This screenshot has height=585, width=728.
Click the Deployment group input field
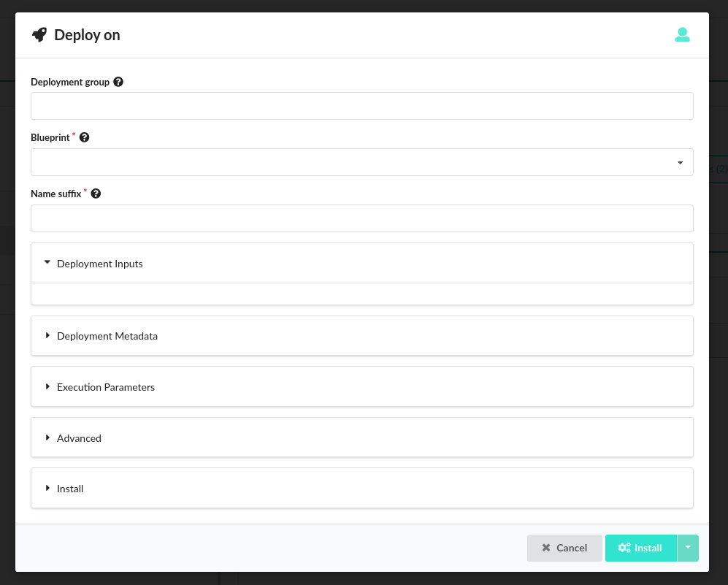click(x=361, y=106)
